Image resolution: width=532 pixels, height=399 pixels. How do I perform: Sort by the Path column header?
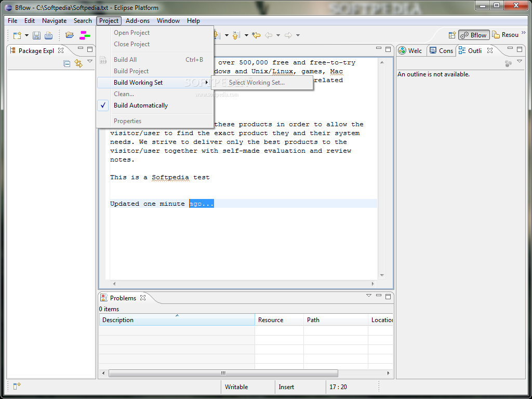(x=336, y=320)
